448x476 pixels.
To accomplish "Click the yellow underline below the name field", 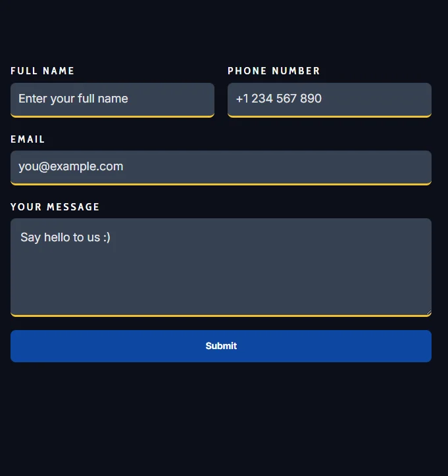I will pos(112,116).
